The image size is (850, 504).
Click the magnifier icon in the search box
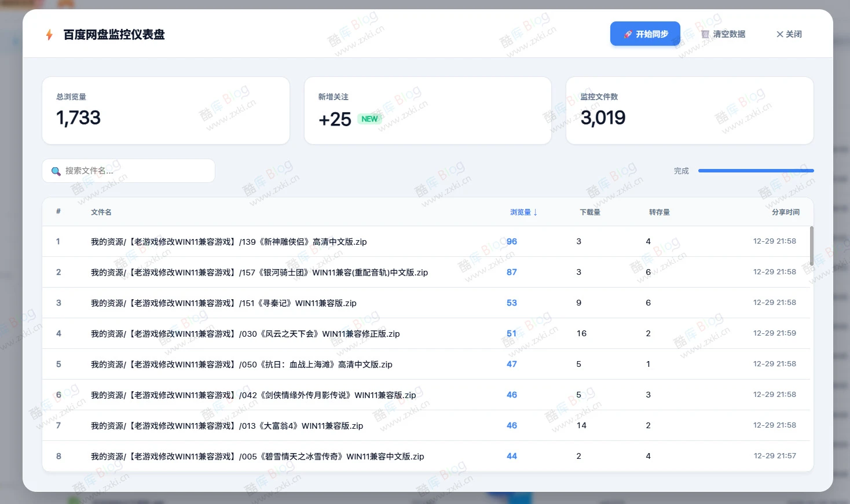pos(56,171)
